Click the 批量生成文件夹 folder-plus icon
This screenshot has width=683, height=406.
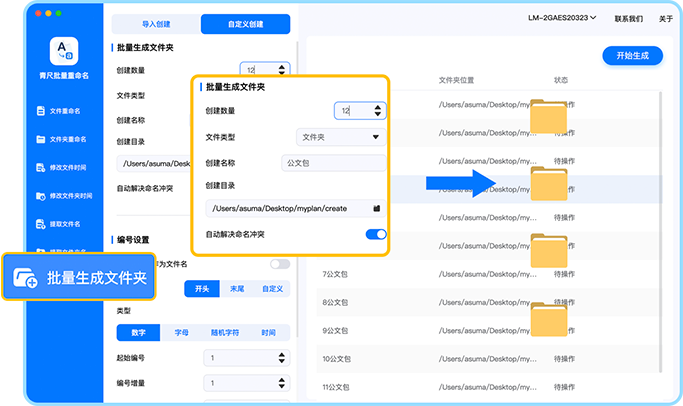pos(27,279)
